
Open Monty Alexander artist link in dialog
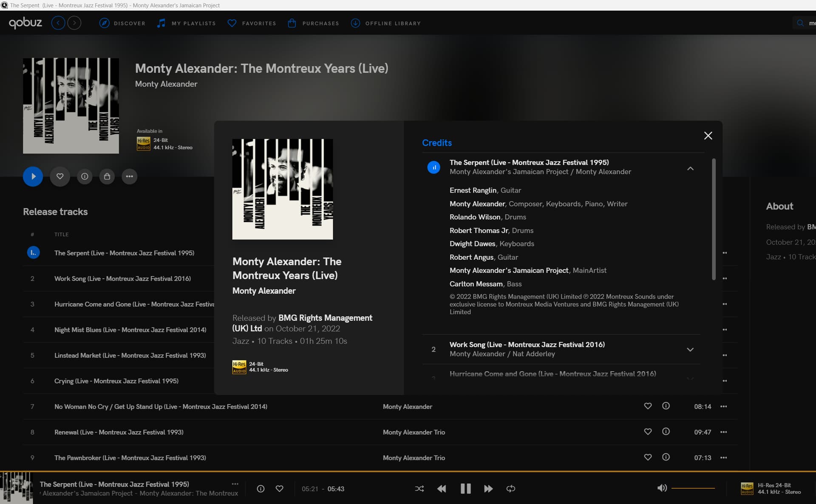(264, 291)
